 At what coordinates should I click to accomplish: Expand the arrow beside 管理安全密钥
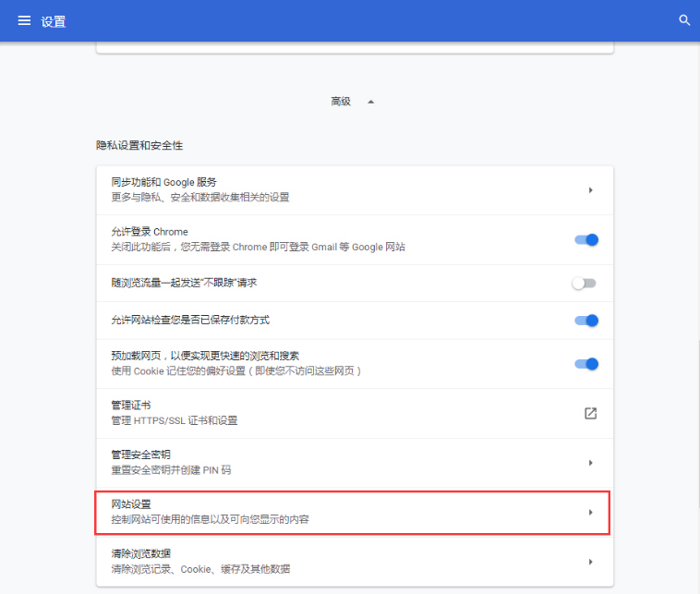tap(590, 463)
